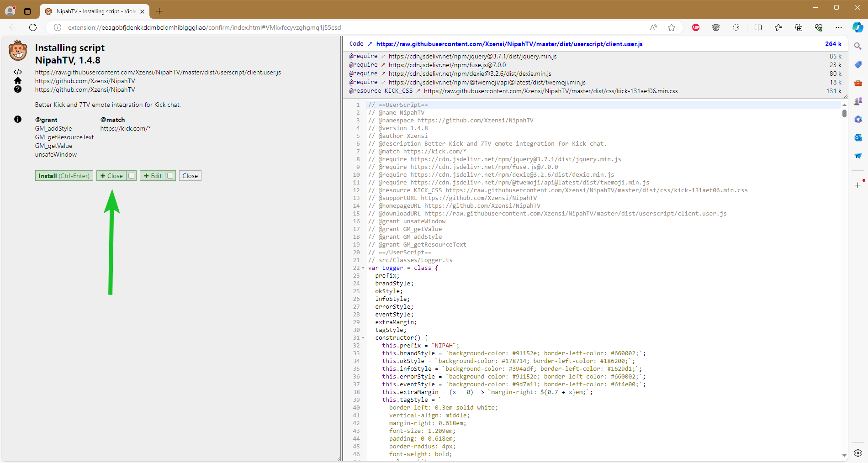Click the browser address bar URL
Screen dimensions: 868x463
click(x=204, y=27)
